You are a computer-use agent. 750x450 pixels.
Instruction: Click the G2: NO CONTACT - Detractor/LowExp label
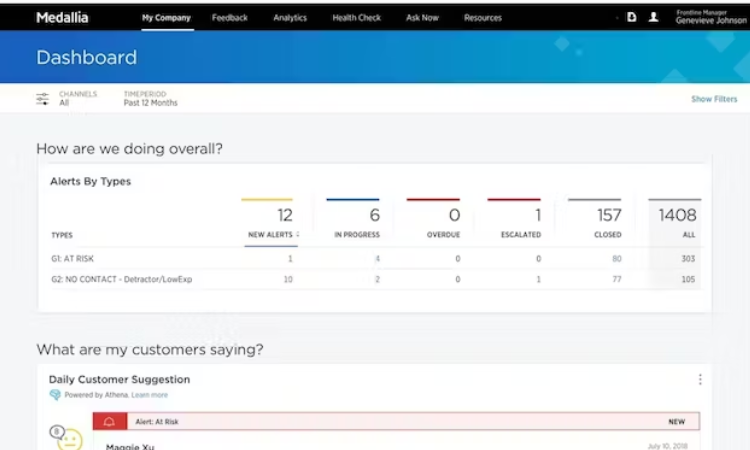[x=121, y=279]
